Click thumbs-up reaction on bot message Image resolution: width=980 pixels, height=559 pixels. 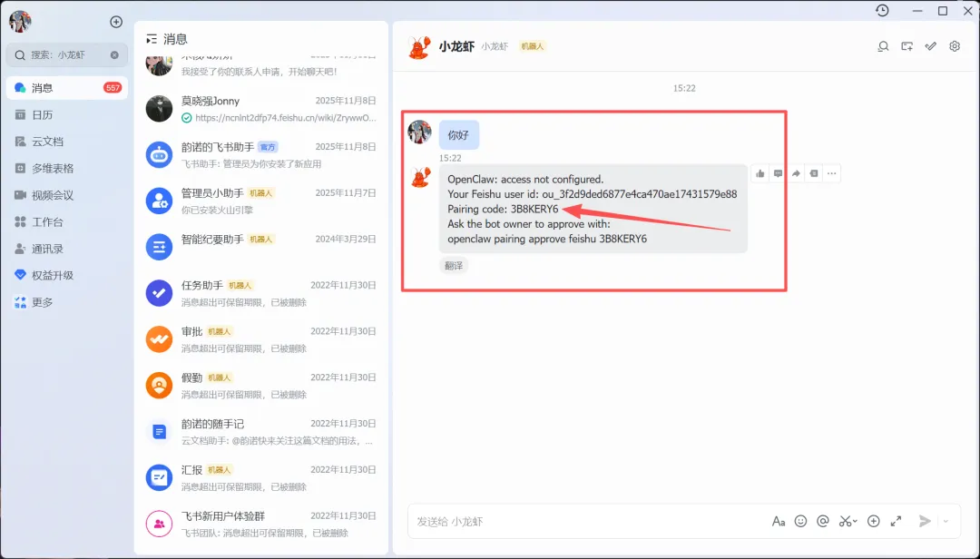(760, 173)
